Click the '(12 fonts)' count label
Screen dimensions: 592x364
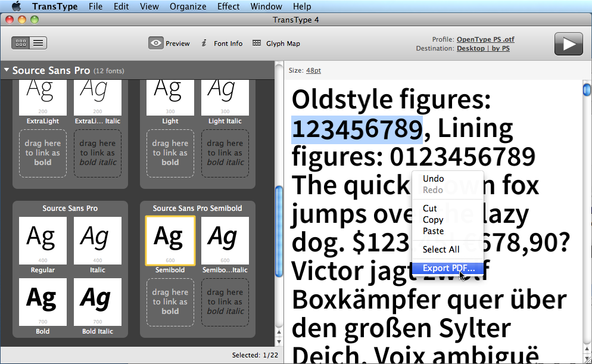[x=109, y=71]
